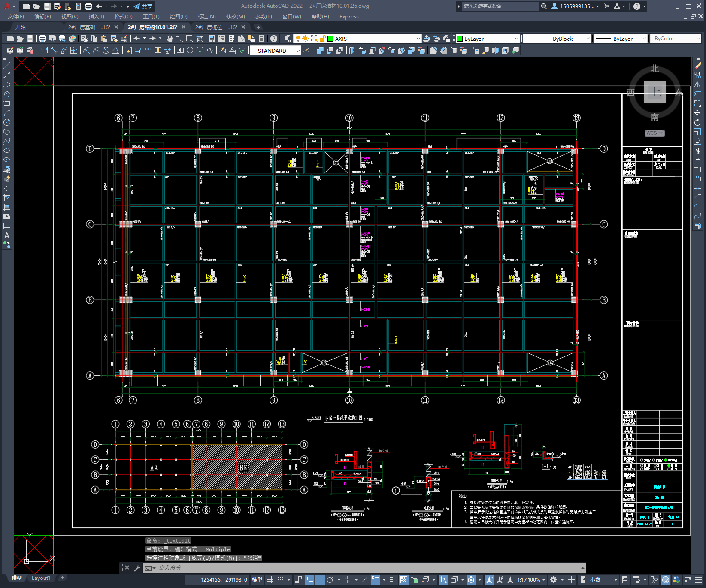Toggle Polar Tracking in the status bar
This screenshot has width=706, height=588.
click(x=330, y=580)
